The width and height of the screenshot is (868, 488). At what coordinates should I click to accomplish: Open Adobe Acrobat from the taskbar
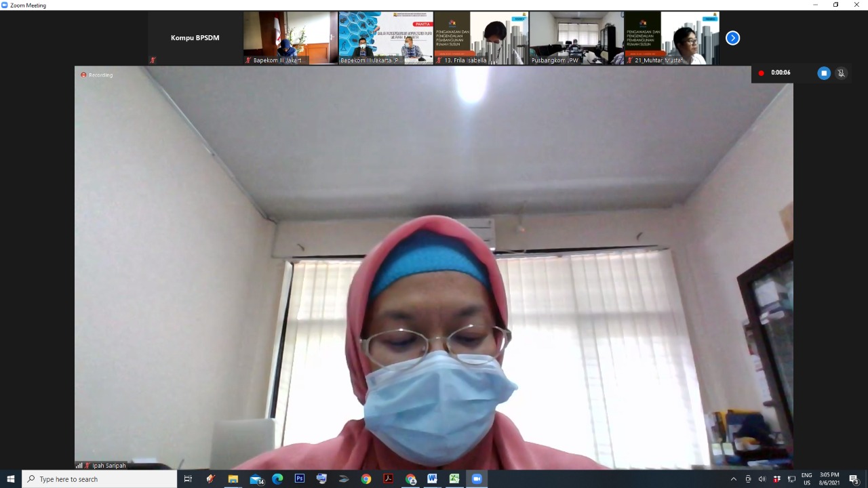[x=388, y=479]
